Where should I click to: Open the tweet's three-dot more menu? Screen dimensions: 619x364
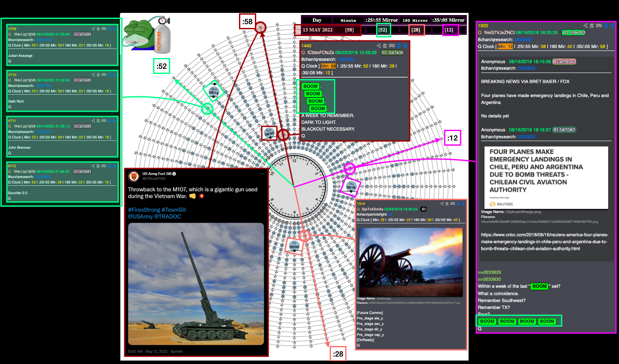point(262,174)
